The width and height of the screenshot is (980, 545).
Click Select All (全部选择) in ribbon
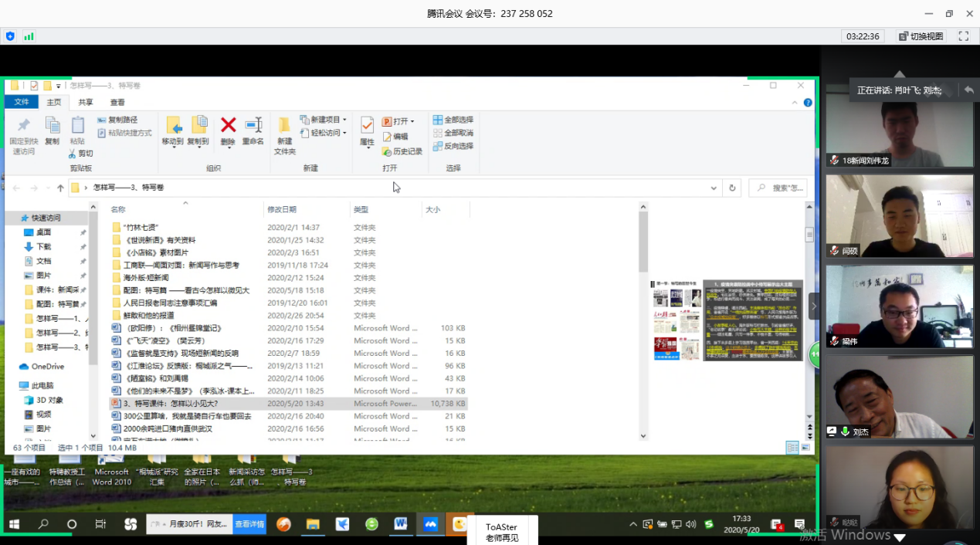(453, 120)
